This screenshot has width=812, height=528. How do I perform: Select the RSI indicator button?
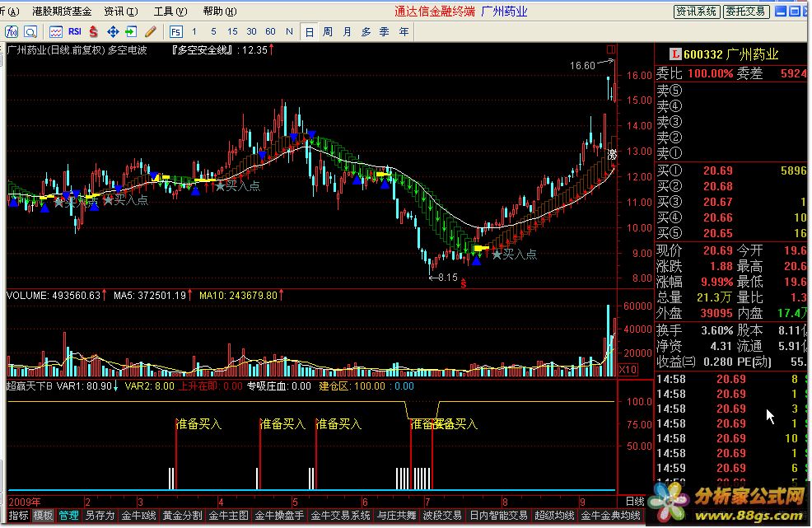pyautogui.click(x=75, y=32)
